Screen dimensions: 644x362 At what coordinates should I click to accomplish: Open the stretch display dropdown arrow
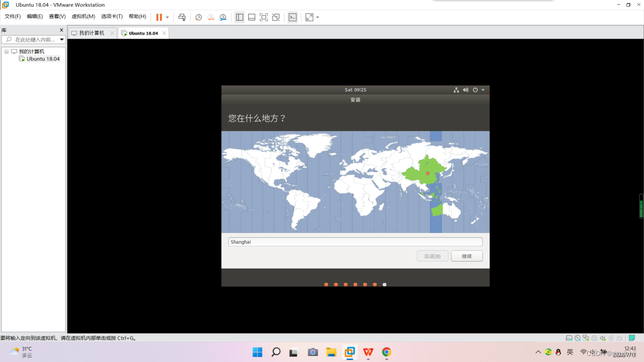[x=318, y=17]
